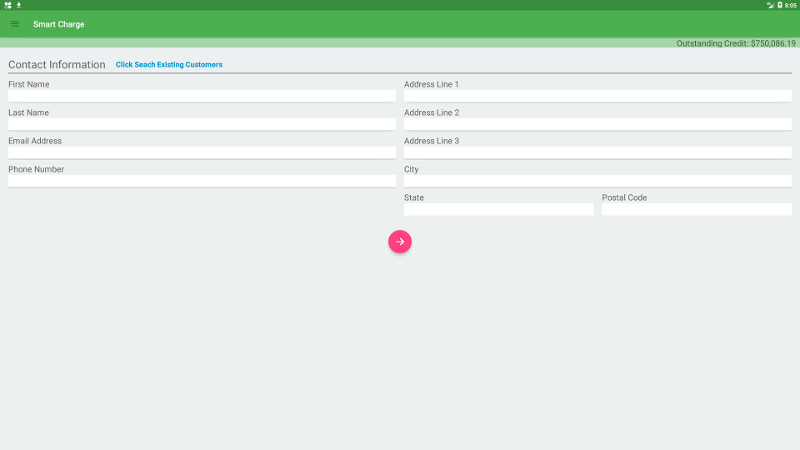Click the Contact Information heading

pyautogui.click(x=57, y=65)
